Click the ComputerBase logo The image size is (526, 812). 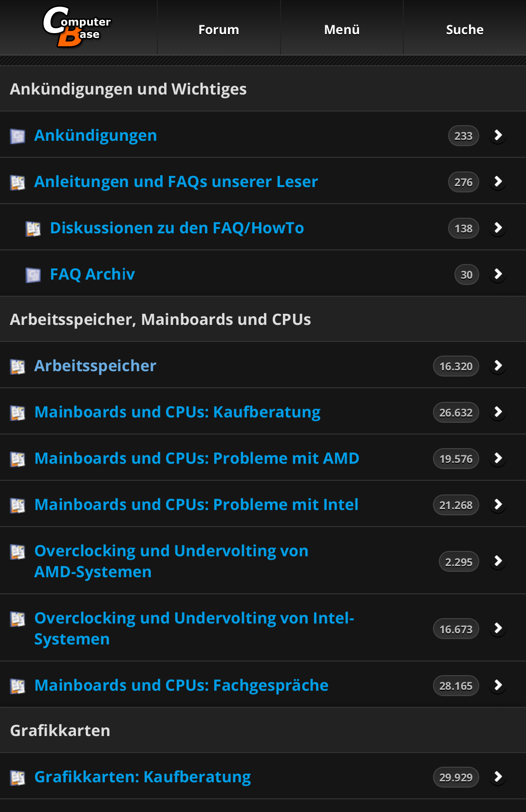point(77,27)
